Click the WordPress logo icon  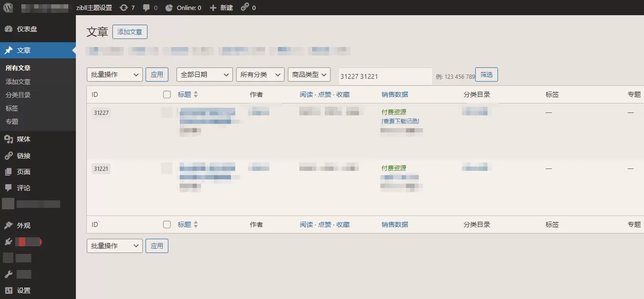(8, 8)
